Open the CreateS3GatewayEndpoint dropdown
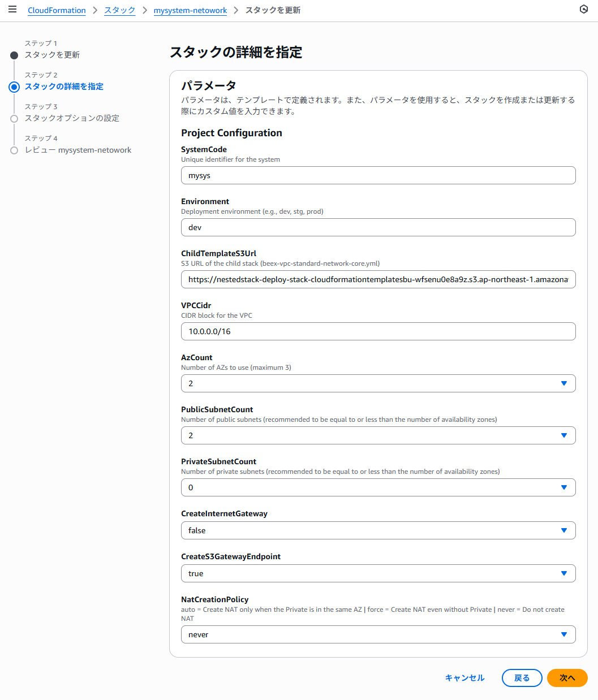 tap(378, 573)
